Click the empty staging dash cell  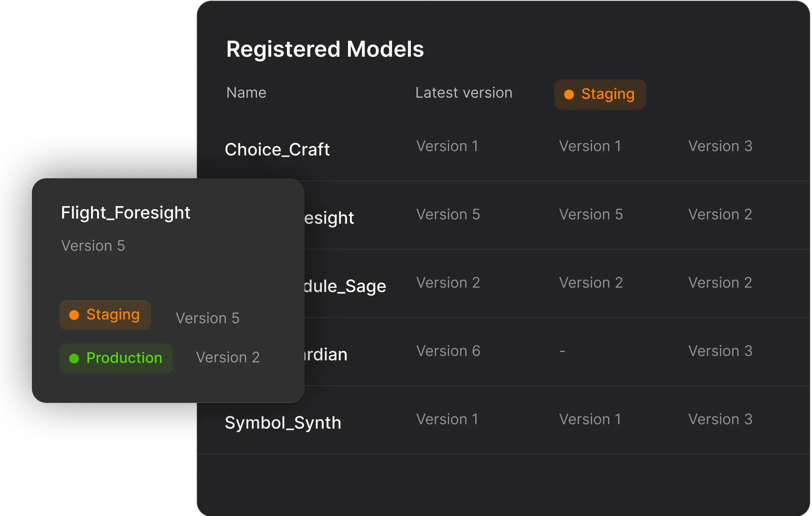click(x=562, y=351)
